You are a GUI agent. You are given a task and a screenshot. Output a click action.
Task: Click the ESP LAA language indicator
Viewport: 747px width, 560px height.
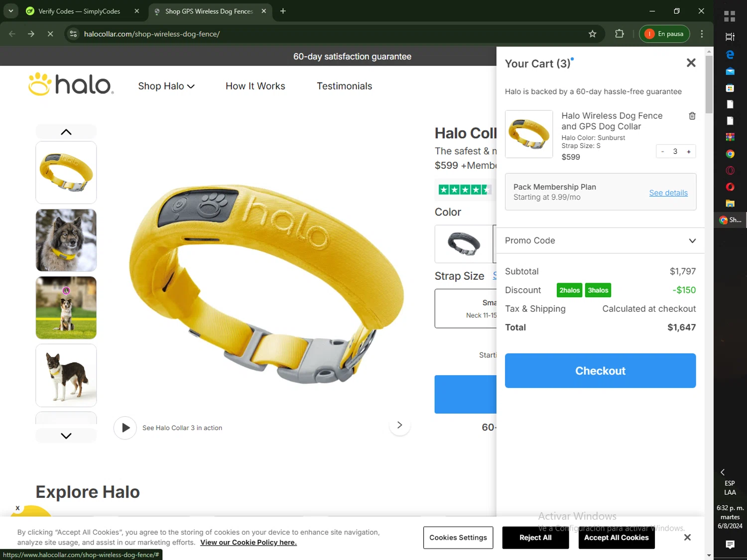(x=730, y=488)
